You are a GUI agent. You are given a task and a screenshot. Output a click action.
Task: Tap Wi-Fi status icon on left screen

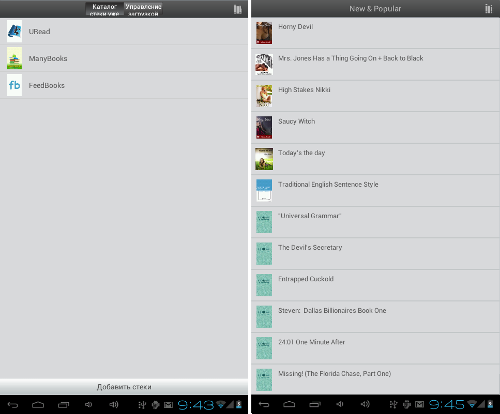221,404
